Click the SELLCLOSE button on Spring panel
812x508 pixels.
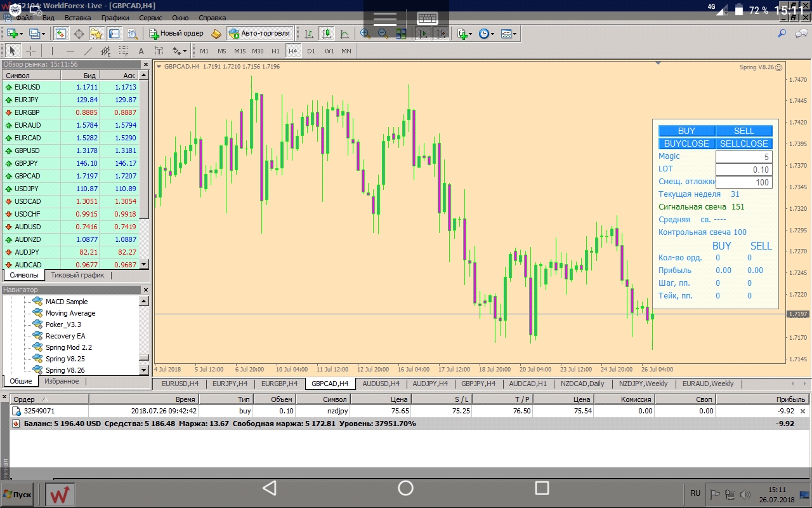[x=744, y=144]
